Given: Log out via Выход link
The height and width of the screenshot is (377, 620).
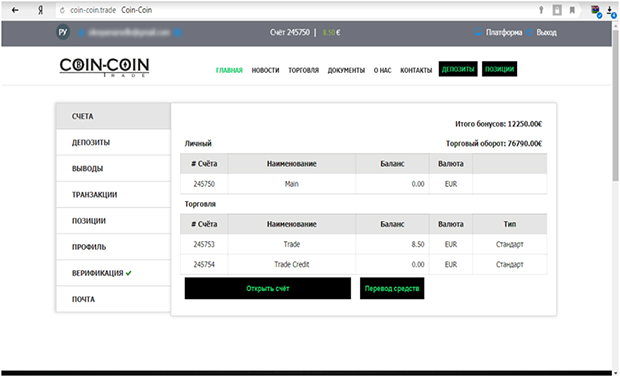Looking at the screenshot, I should click(x=546, y=32).
